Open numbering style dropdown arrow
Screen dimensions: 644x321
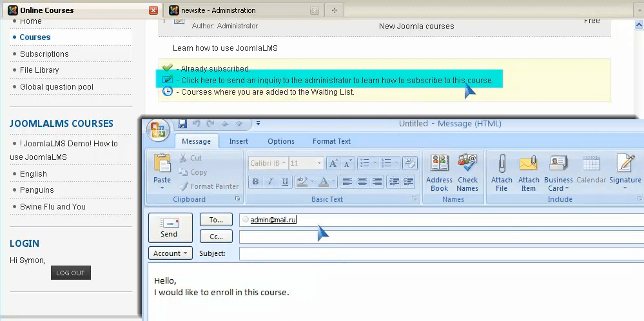coord(396,163)
